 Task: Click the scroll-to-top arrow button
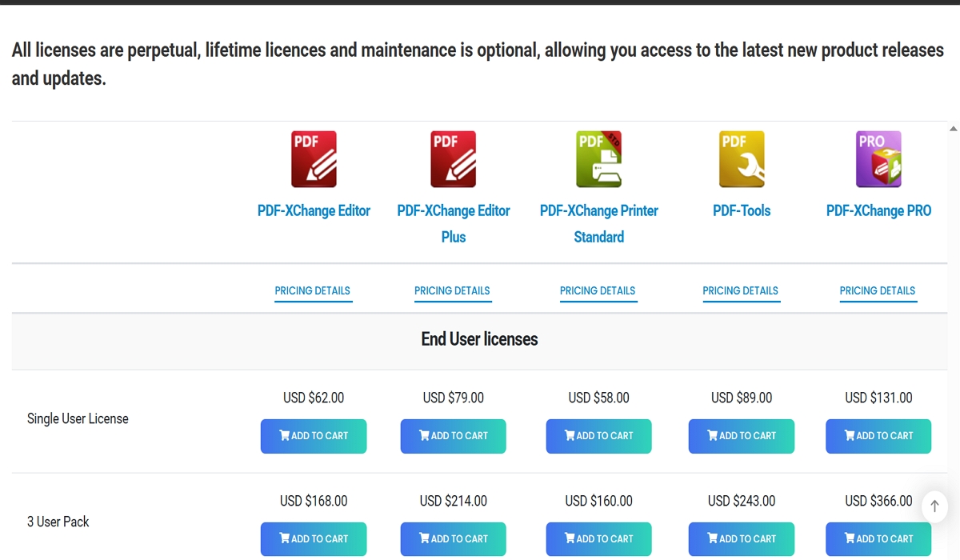pyautogui.click(x=934, y=506)
